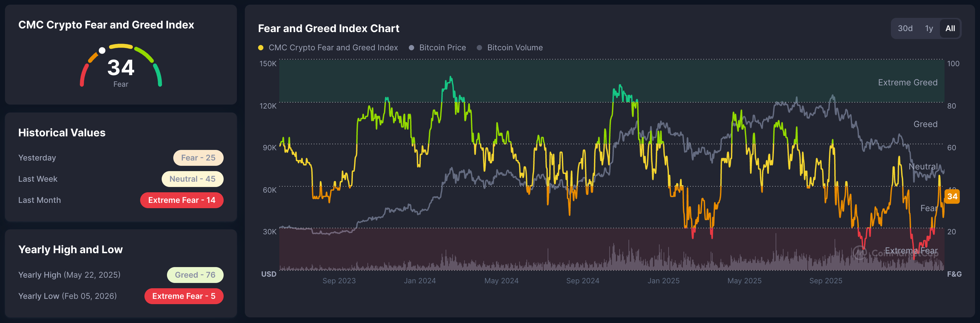Toggle Bitcoin Volume series in legend
Viewport: 980px width, 323px height.
[x=510, y=48]
